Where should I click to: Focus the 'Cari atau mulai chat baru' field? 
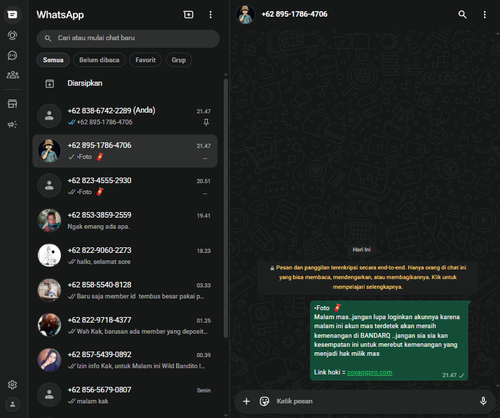coord(128,38)
